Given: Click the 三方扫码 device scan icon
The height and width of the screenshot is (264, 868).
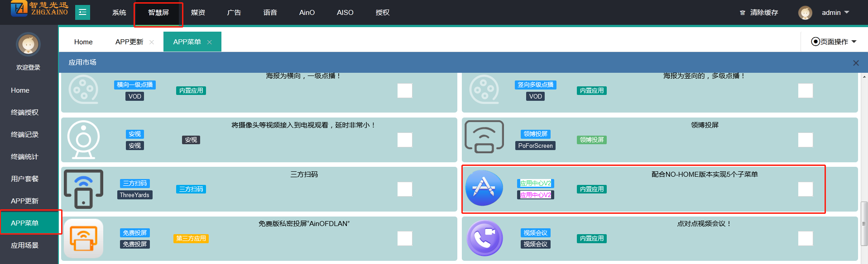Looking at the screenshot, I should pyautogui.click(x=83, y=189).
